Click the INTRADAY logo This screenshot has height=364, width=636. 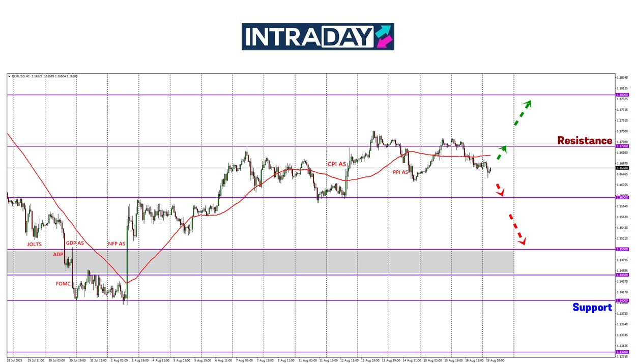click(317, 37)
